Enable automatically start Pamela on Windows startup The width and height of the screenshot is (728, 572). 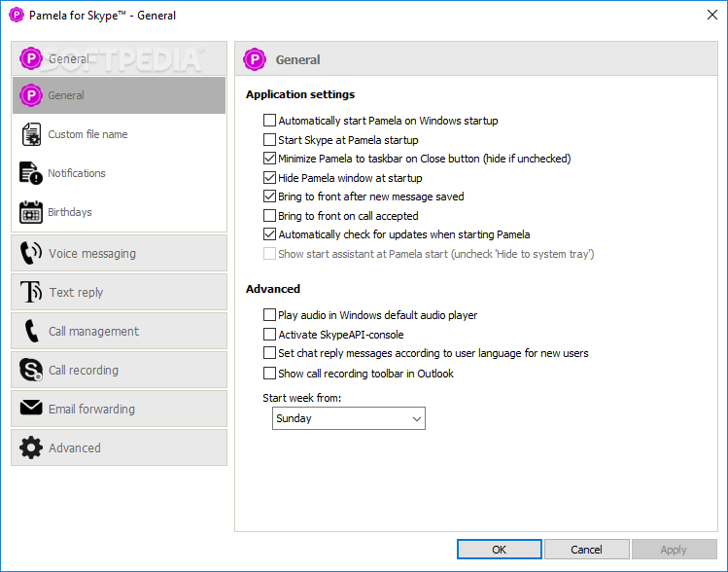(269, 121)
